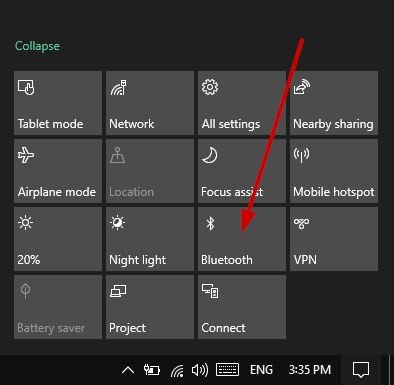This screenshot has width=394, height=385.
Task: Show hidden tray icons chevron
Action: click(x=128, y=370)
